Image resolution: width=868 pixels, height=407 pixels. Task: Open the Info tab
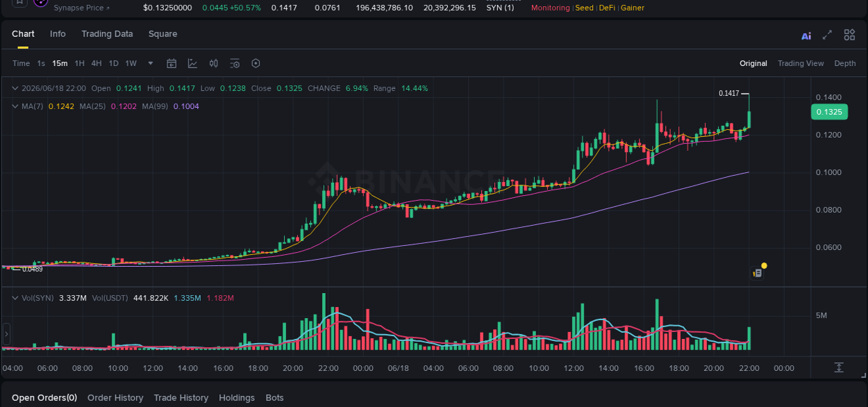58,34
